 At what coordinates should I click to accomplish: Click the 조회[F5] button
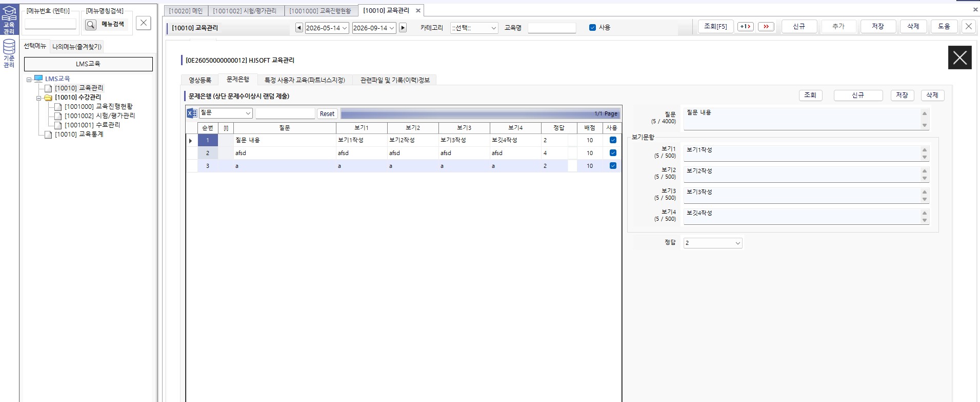[x=715, y=27]
